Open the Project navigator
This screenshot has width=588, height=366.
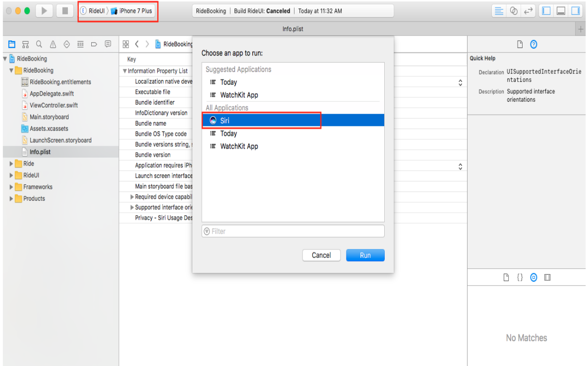(12, 44)
